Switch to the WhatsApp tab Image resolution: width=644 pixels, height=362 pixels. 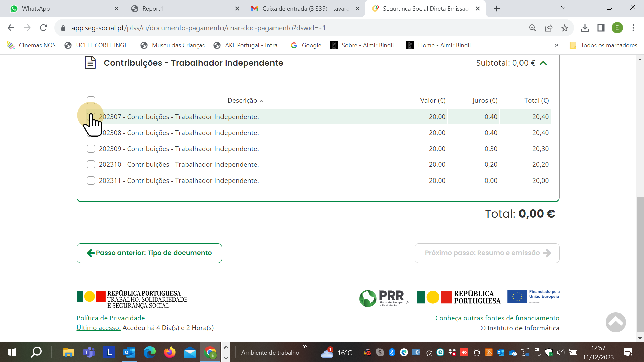click(60, 9)
